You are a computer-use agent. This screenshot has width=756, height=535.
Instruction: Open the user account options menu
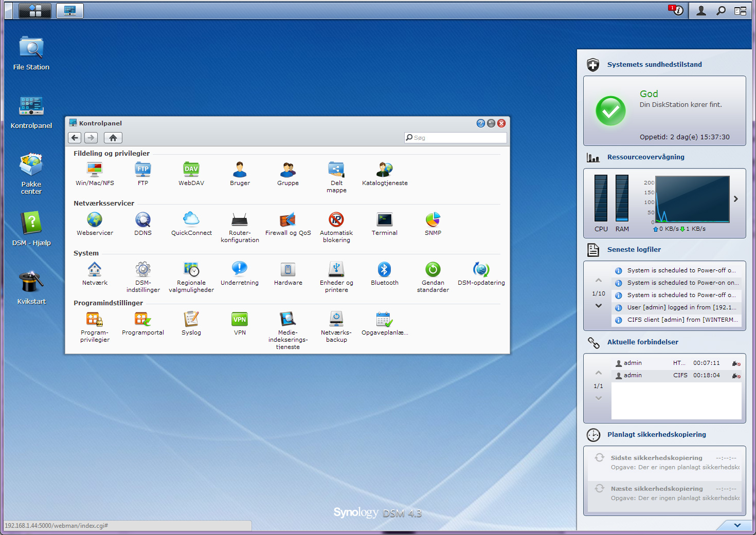tap(701, 11)
